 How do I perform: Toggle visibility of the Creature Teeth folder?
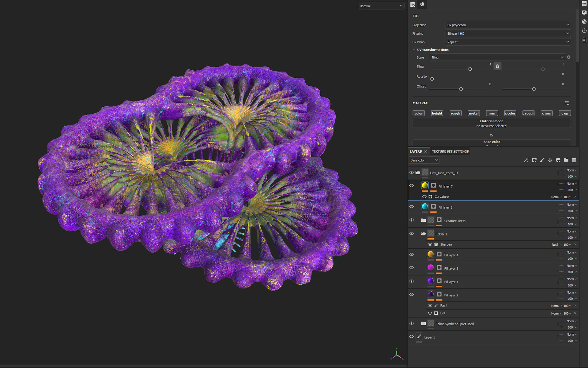tap(412, 220)
